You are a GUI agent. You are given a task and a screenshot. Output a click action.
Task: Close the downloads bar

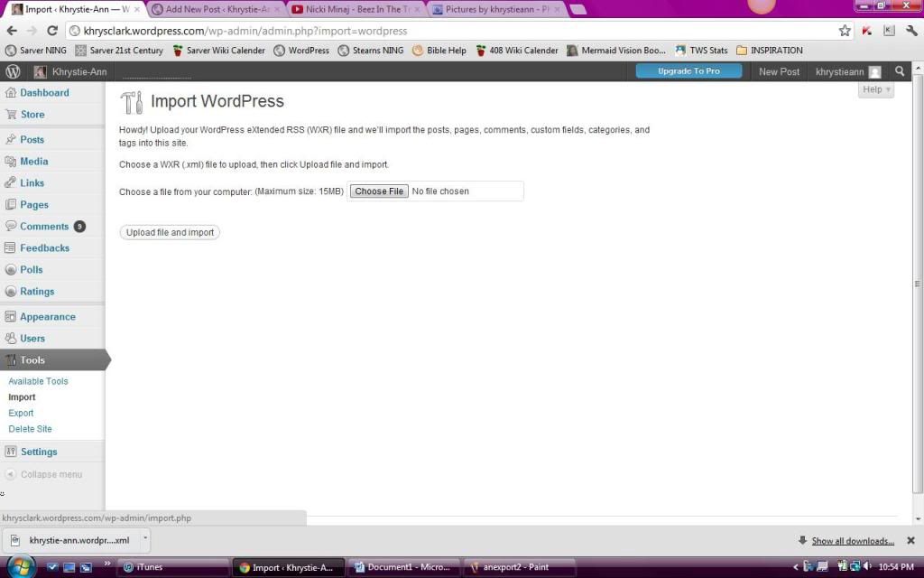(x=910, y=540)
